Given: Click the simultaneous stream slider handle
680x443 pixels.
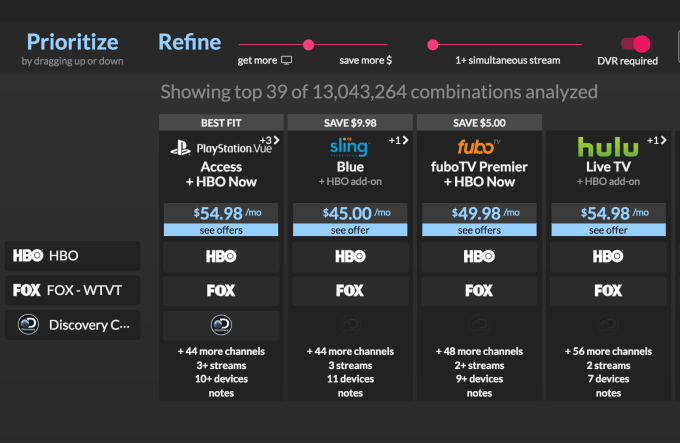Looking at the screenshot, I should point(433,44).
